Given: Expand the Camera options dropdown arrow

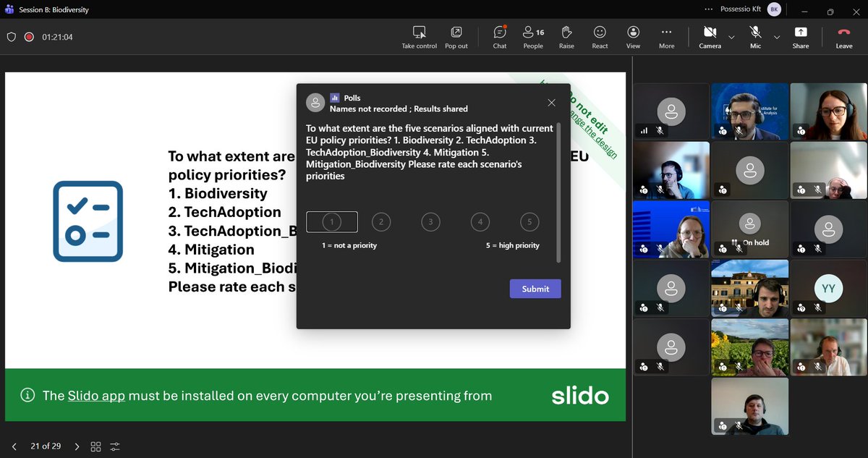Looking at the screenshot, I should pyautogui.click(x=731, y=37).
